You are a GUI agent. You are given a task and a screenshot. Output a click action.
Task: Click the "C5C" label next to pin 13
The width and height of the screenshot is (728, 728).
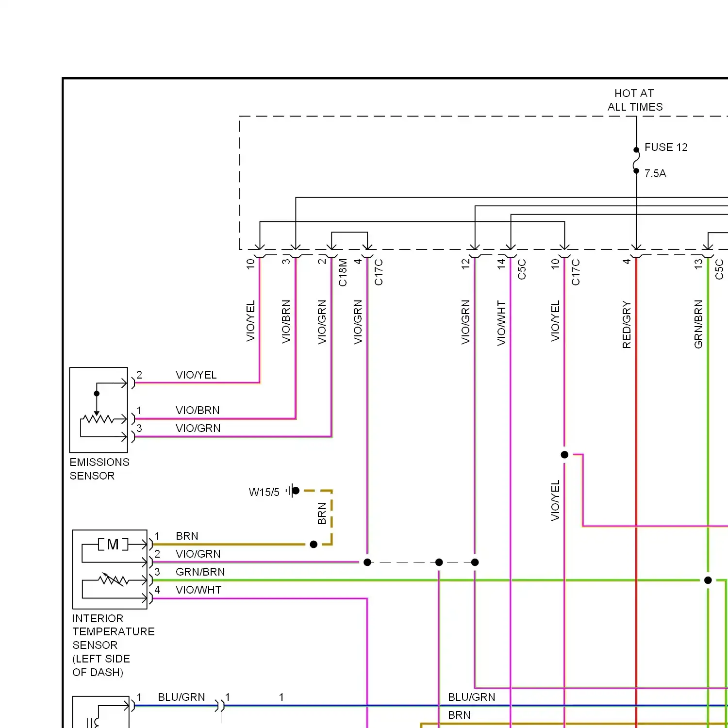coord(719,269)
